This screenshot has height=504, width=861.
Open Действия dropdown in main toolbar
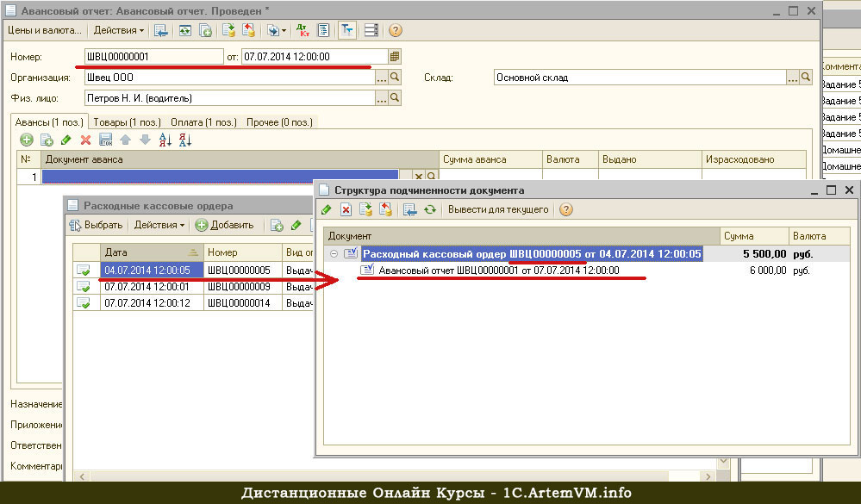(119, 30)
